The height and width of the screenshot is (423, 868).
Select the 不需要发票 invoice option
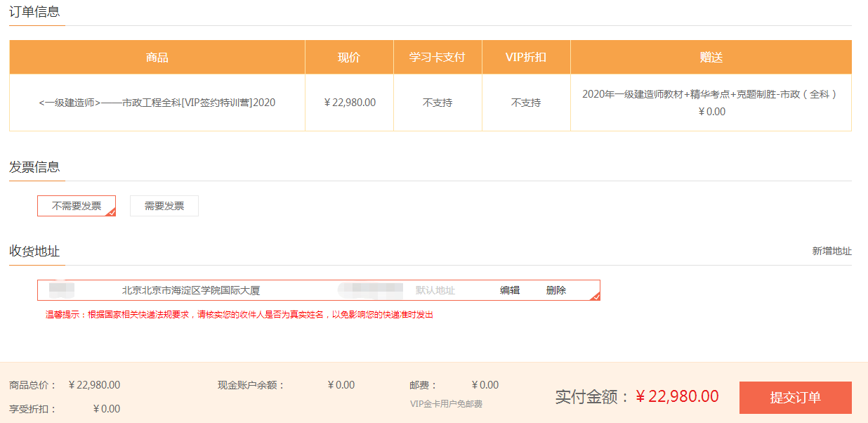coord(77,205)
